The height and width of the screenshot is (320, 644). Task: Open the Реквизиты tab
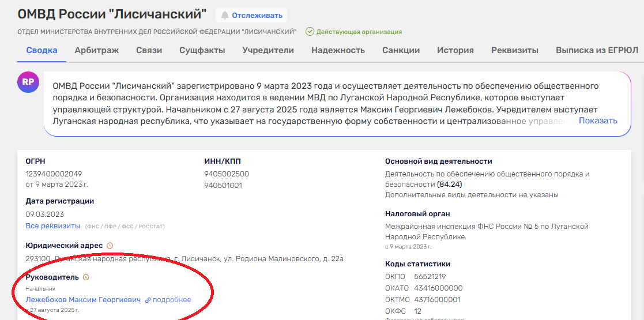(514, 50)
